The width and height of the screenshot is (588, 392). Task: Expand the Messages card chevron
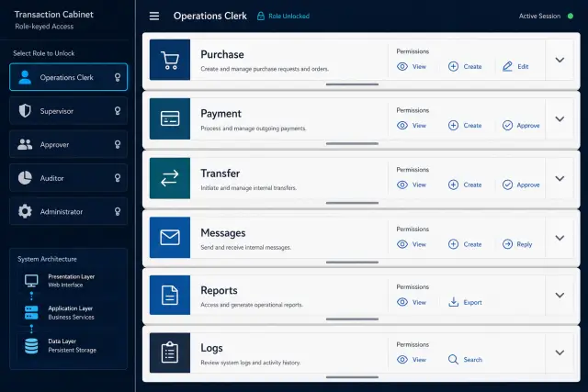pos(560,238)
